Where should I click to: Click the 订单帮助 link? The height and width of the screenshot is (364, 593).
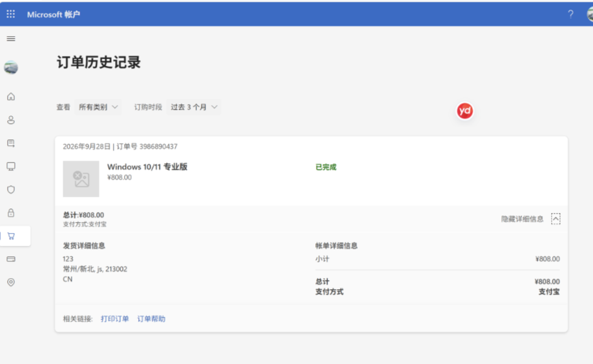point(151,319)
